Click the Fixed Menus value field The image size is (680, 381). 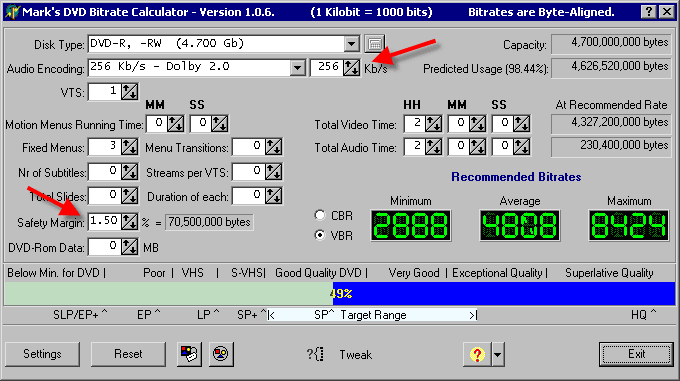tap(104, 147)
